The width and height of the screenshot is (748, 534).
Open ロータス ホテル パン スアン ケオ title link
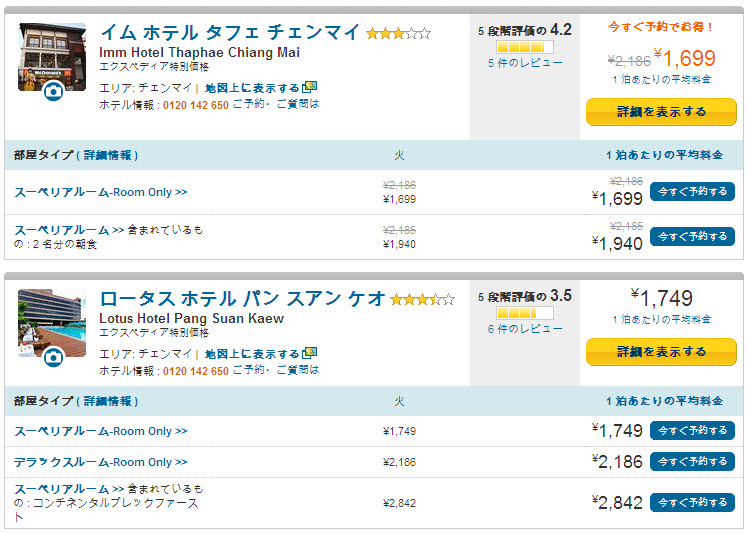click(x=242, y=299)
